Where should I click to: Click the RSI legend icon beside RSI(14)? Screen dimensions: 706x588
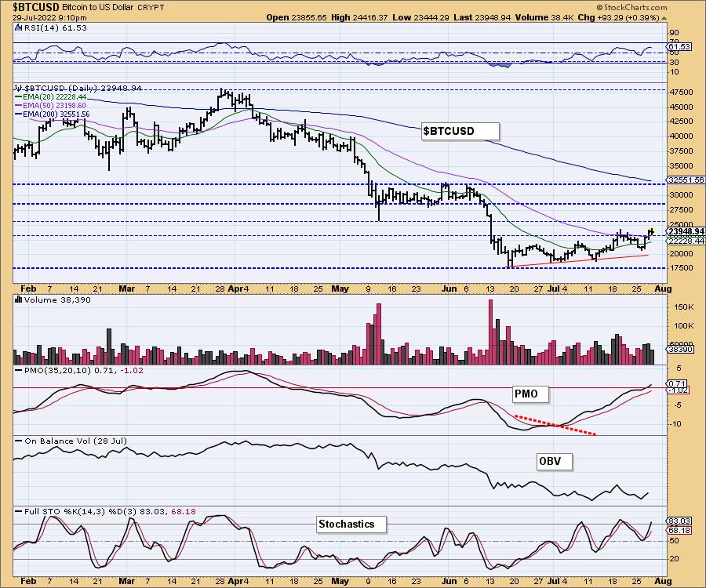[19, 27]
